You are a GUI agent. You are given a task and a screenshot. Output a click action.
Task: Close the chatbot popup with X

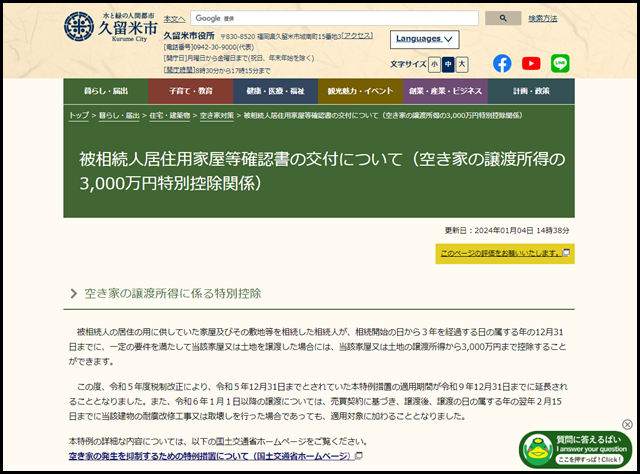pos(627,425)
